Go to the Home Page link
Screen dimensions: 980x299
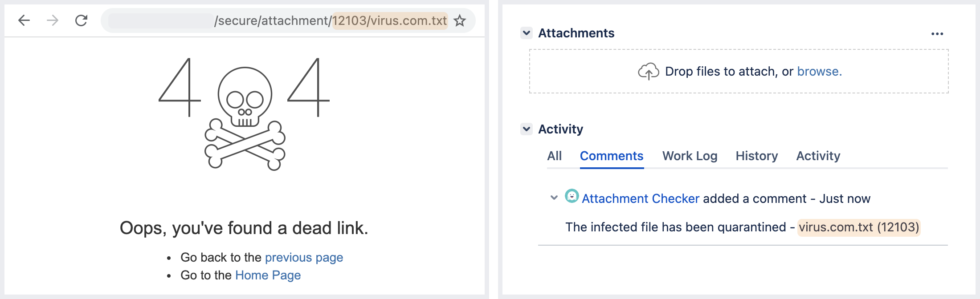pos(268,275)
